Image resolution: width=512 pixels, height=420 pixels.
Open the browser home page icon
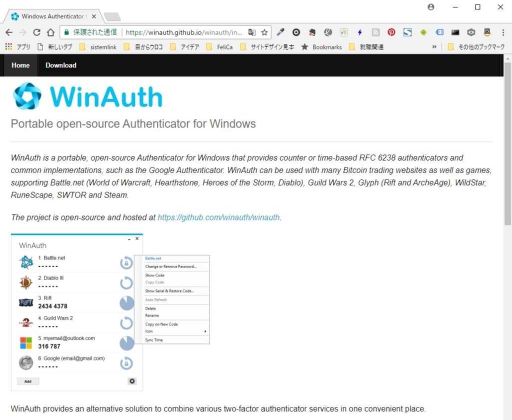pos(50,32)
